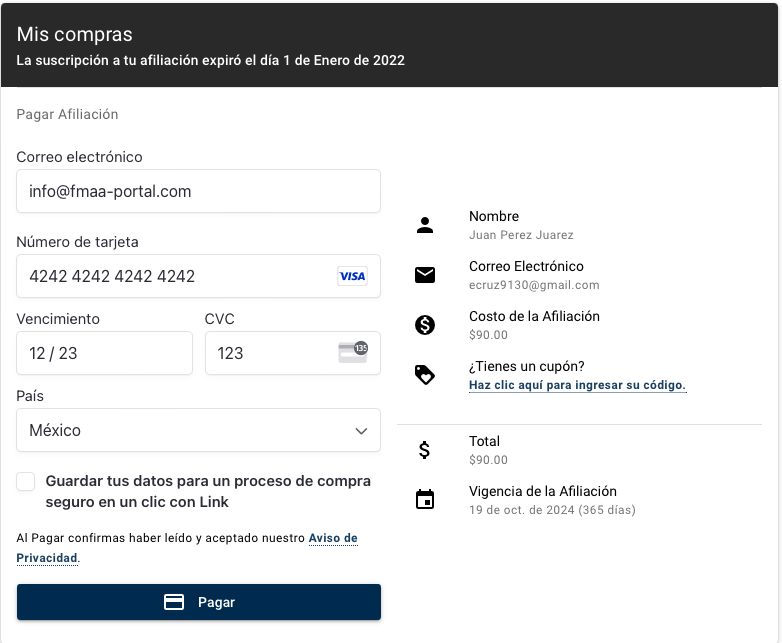Click the CVC card hint icon

point(353,352)
